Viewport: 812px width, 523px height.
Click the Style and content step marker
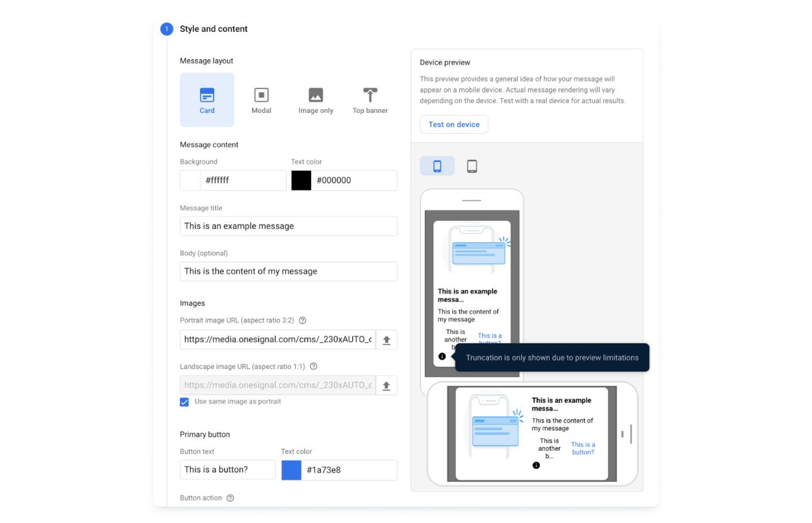click(x=166, y=28)
